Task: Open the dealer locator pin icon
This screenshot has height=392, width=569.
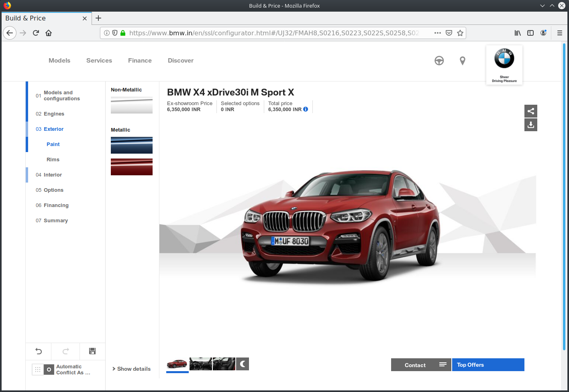Action: 463,61
